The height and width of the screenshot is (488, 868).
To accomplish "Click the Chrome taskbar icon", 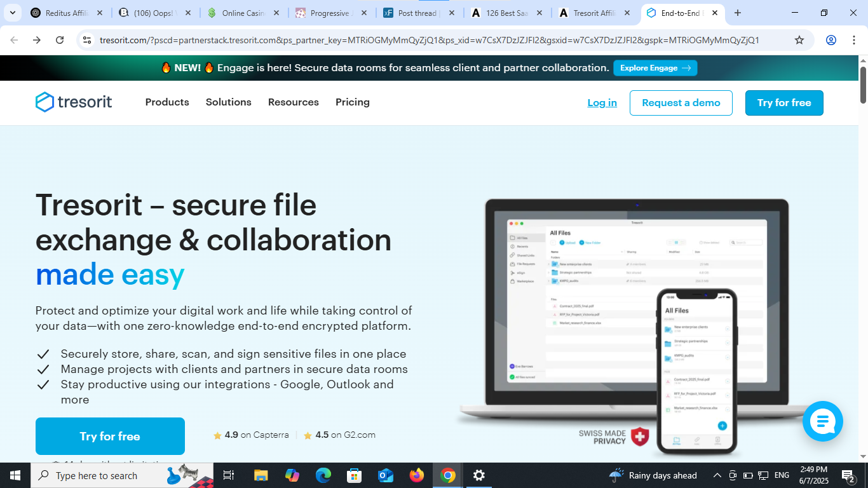I will (x=448, y=475).
